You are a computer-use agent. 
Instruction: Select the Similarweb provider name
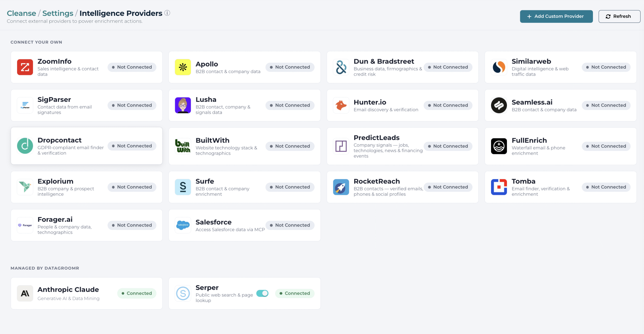(x=531, y=61)
